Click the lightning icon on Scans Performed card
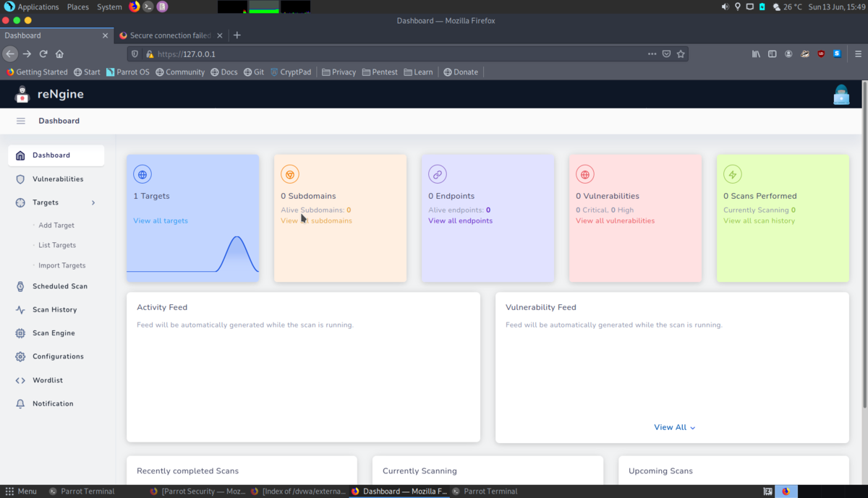Viewport: 868px width, 498px height. 733,174
